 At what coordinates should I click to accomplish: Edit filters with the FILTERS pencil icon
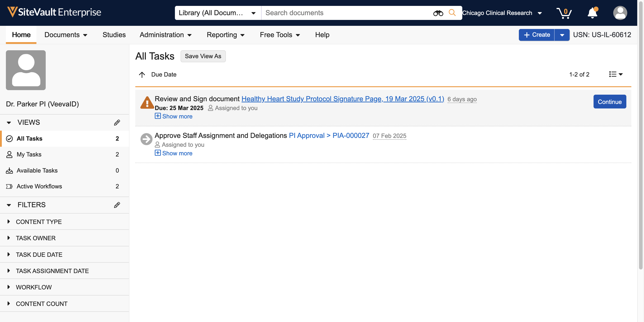(117, 205)
